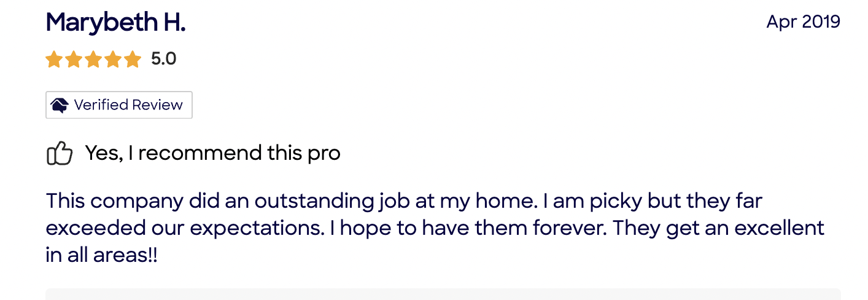Click the fifth gold rating star
868x300 pixels.
133,60
